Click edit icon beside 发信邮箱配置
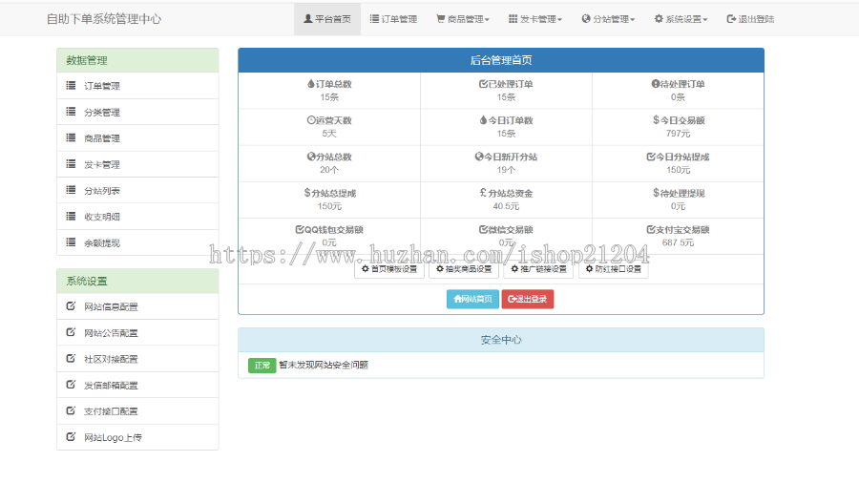This screenshot has height=504, width=859. tap(71, 385)
